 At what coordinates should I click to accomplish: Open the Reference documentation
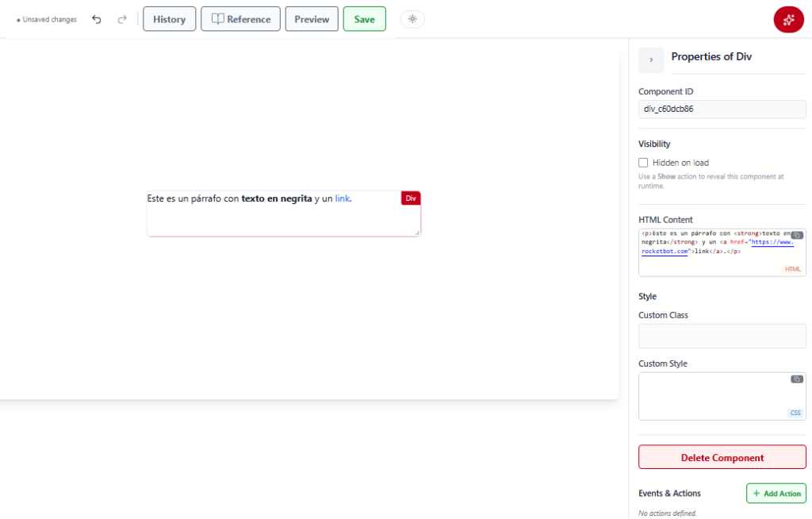pos(241,19)
